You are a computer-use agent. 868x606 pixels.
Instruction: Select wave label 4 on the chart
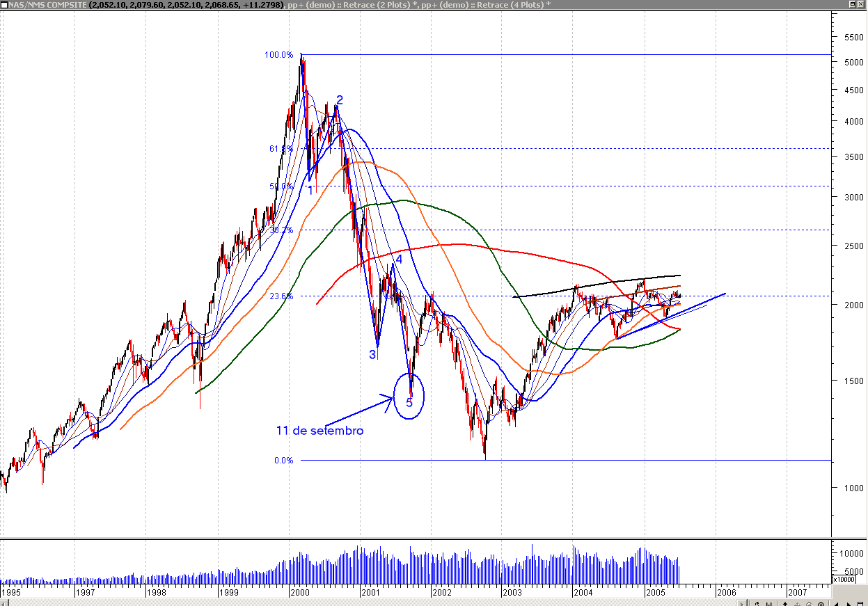point(399,260)
